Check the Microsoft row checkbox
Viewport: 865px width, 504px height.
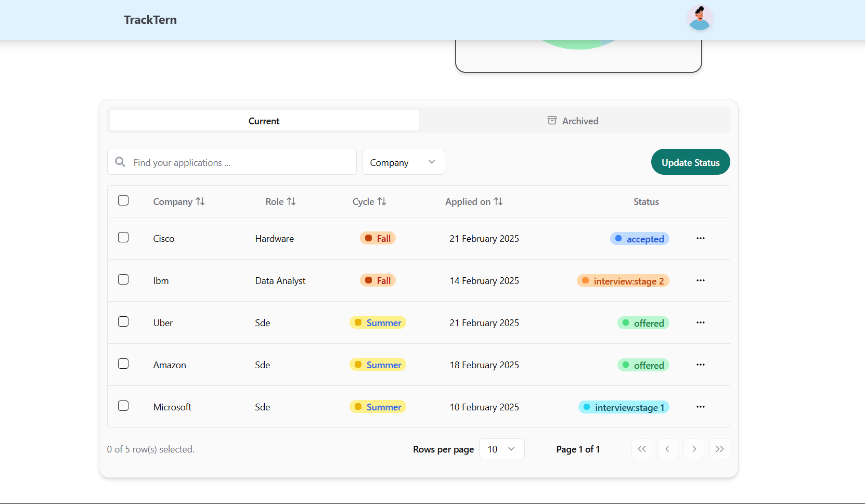123,406
